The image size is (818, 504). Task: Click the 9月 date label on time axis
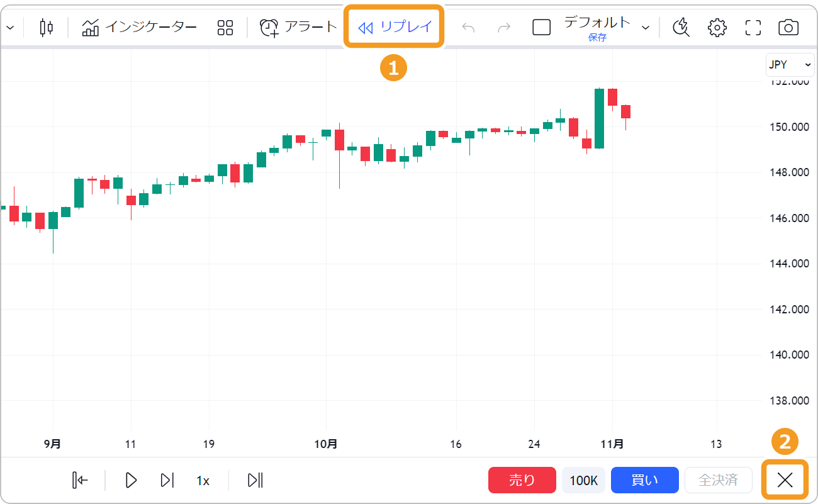(x=53, y=444)
